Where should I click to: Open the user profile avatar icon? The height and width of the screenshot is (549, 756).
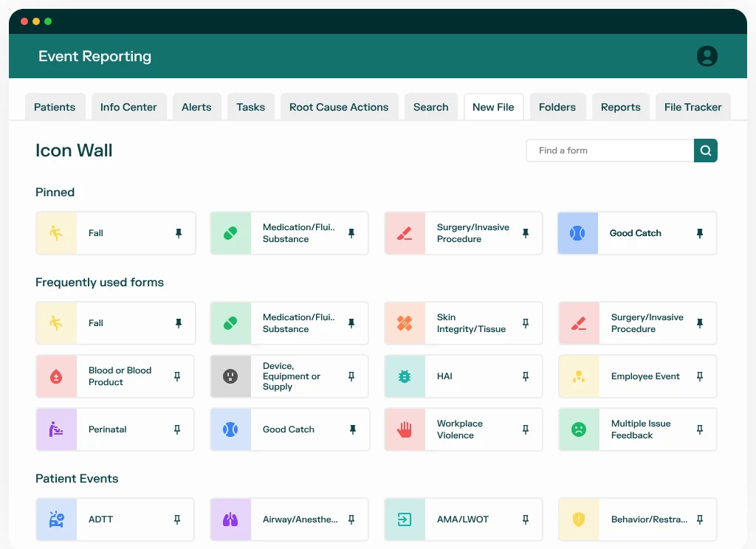click(x=707, y=56)
